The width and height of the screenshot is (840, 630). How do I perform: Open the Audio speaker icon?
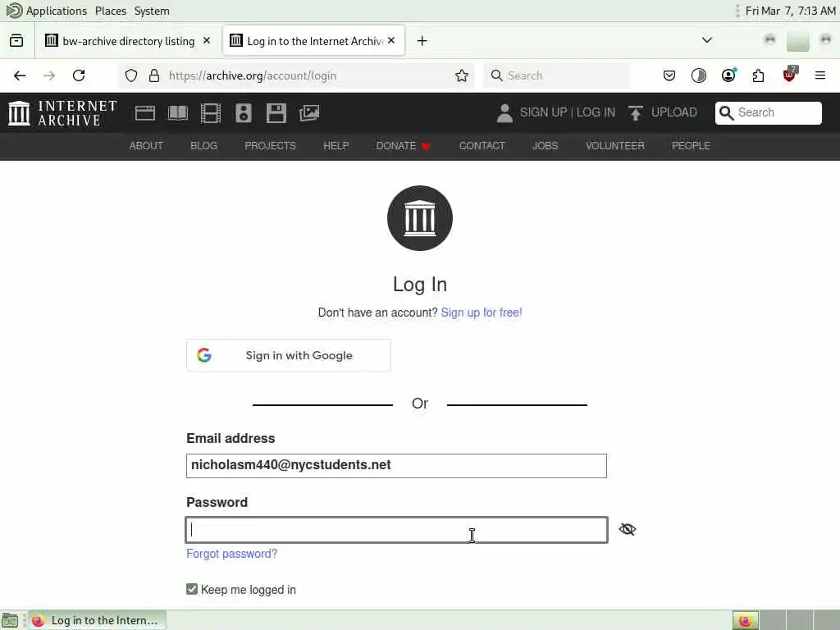(x=243, y=113)
